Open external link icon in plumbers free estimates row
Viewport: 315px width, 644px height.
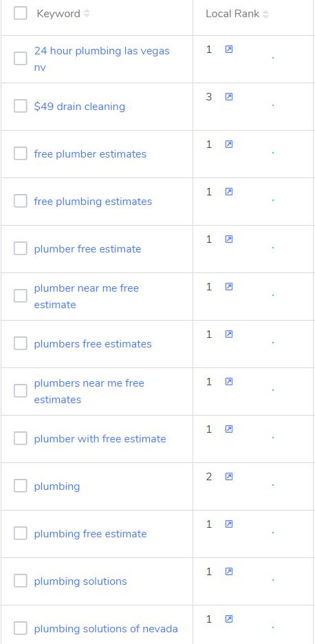click(x=229, y=334)
